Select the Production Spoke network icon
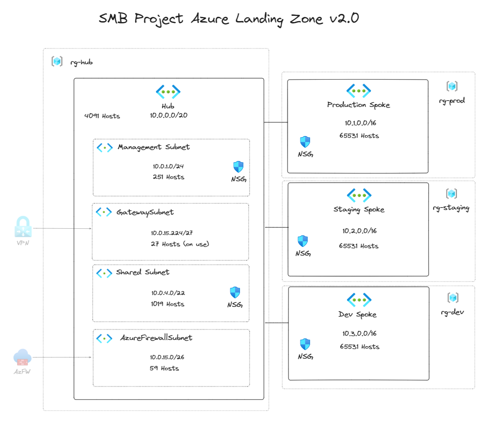The image size is (504, 445). pyautogui.click(x=358, y=90)
